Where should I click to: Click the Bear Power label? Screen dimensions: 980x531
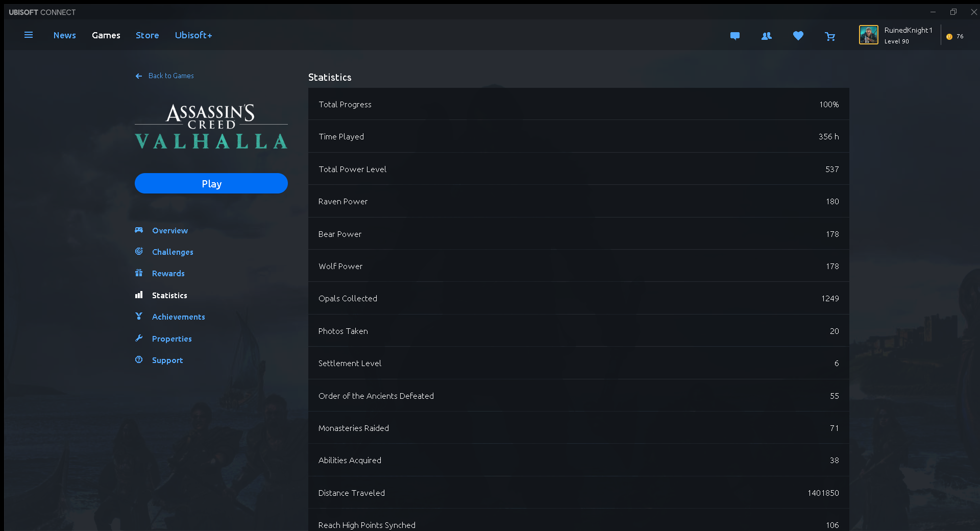pyautogui.click(x=340, y=234)
